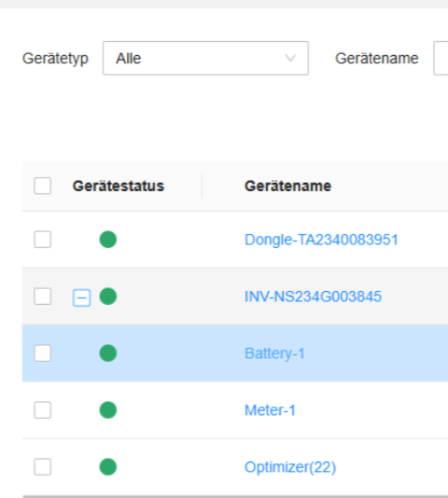Click the Gerätename search input field

pyautogui.click(x=441, y=58)
